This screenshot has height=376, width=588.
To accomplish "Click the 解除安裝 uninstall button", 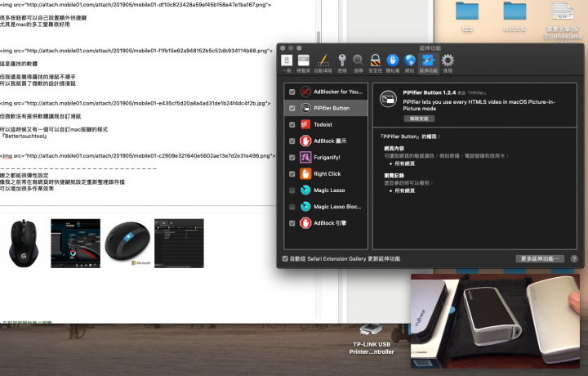I will (x=419, y=119).
